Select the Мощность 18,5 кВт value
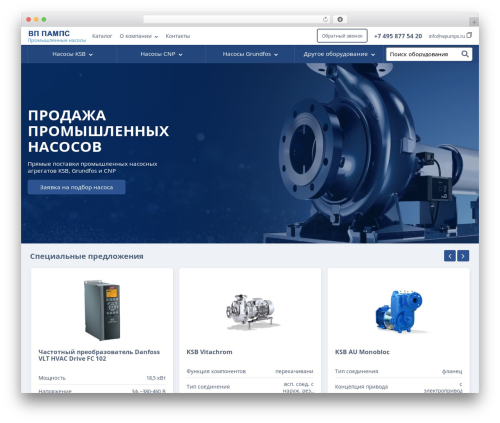500x423 pixels. click(156, 378)
